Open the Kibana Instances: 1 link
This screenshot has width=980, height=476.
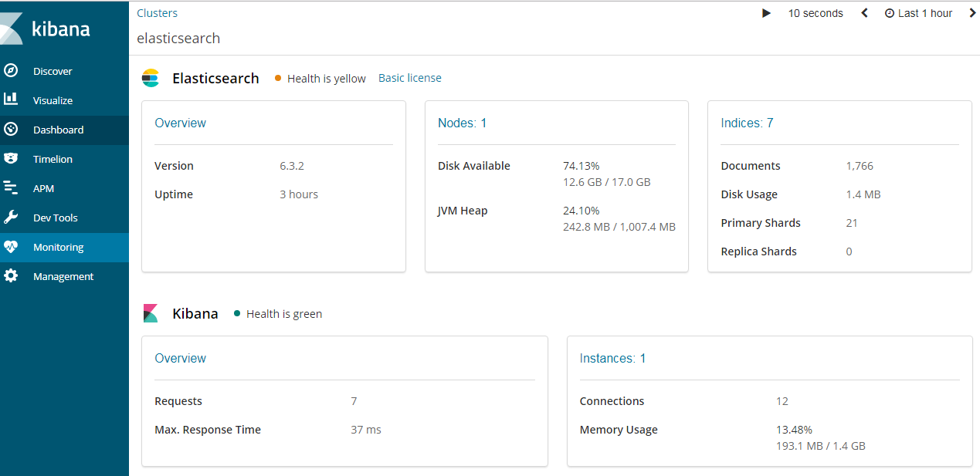coord(612,358)
